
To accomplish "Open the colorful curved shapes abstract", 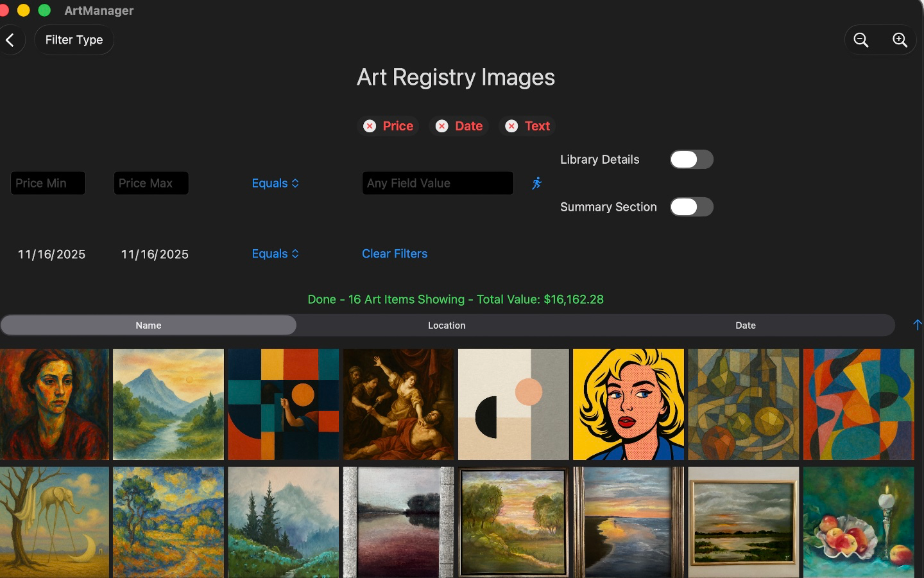I will pyautogui.click(x=859, y=404).
